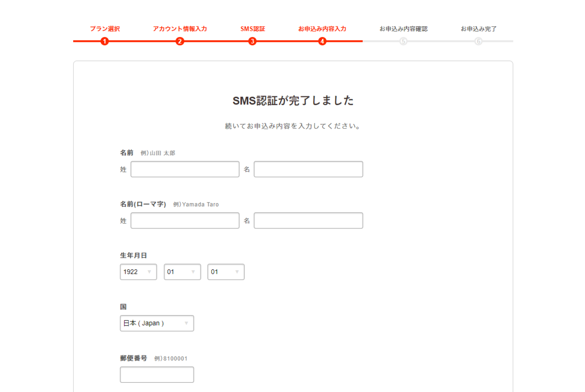Click the 名前(ローマ字) label

143,204
